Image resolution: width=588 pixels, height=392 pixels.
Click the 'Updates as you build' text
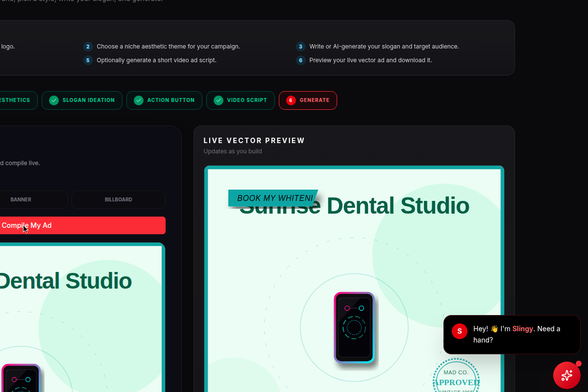coord(233,151)
